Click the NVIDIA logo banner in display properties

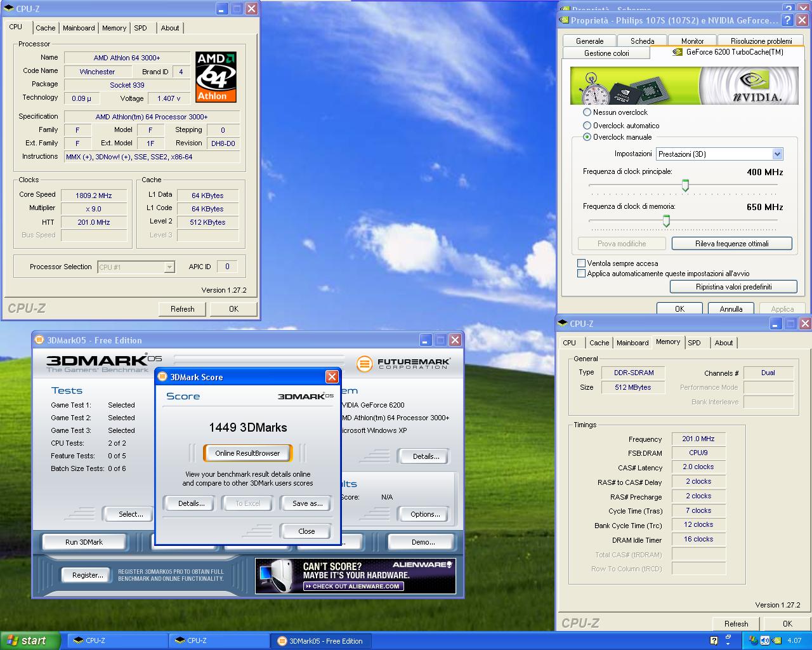(684, 86)
